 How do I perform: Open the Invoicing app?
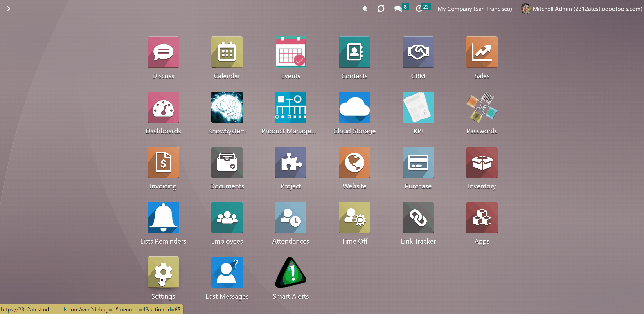pos(163,162)
